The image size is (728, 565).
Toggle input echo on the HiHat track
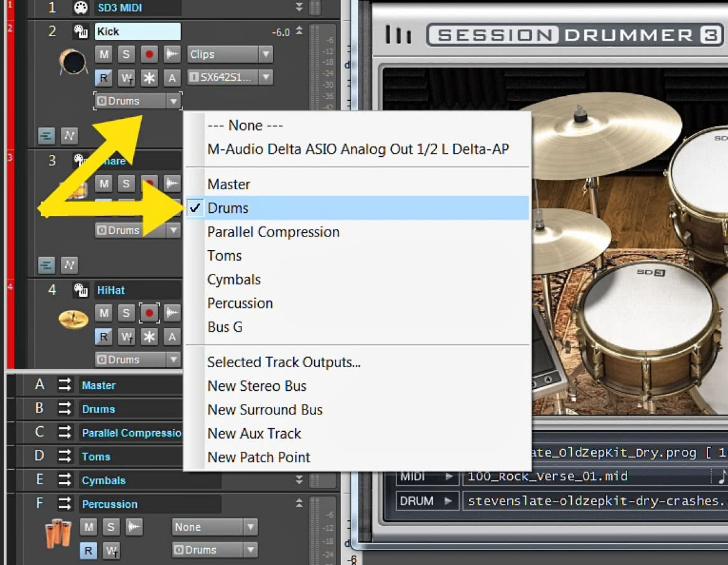click(171, 313)
